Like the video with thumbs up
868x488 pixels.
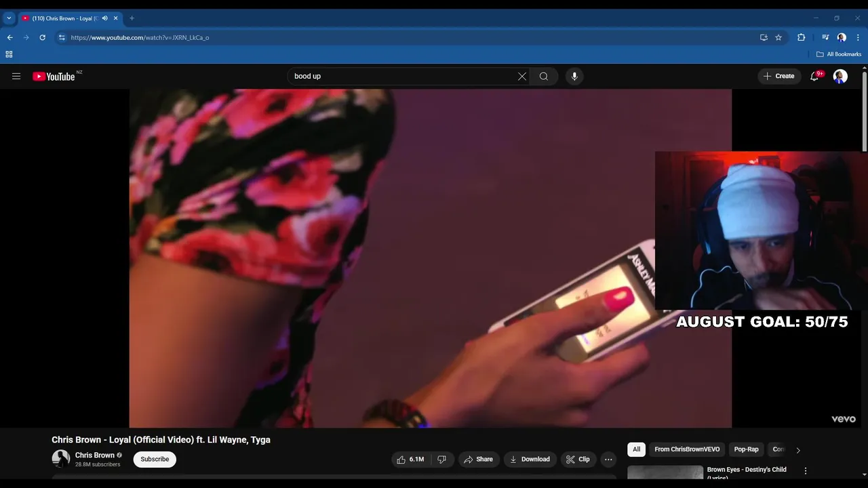point(411,460)
